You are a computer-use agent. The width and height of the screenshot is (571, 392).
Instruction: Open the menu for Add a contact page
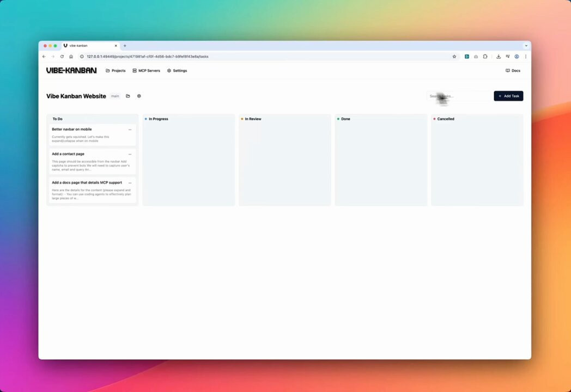pyautogui.click(x=130, y=154)
